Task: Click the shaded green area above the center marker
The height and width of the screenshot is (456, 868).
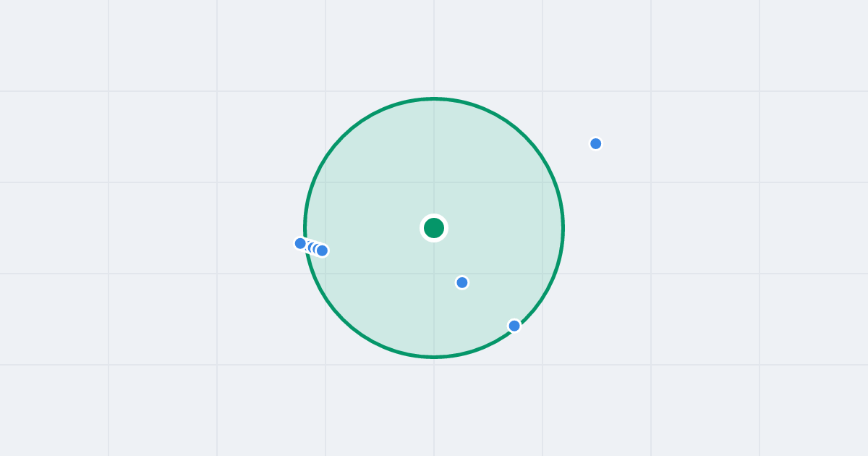Action: (x=434, y=159)
